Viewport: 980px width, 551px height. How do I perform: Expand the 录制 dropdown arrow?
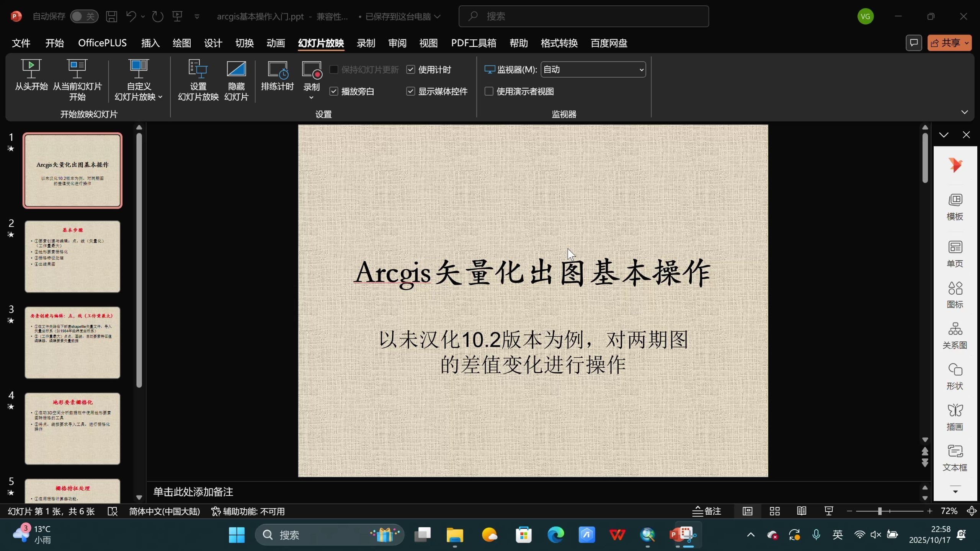[x=311, y=98]
